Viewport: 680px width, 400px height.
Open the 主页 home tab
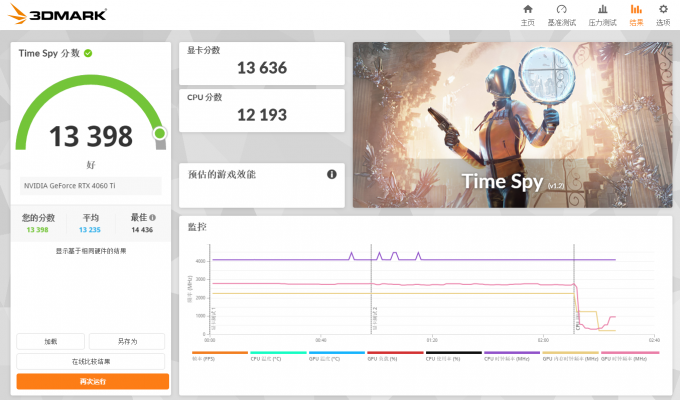528,15
